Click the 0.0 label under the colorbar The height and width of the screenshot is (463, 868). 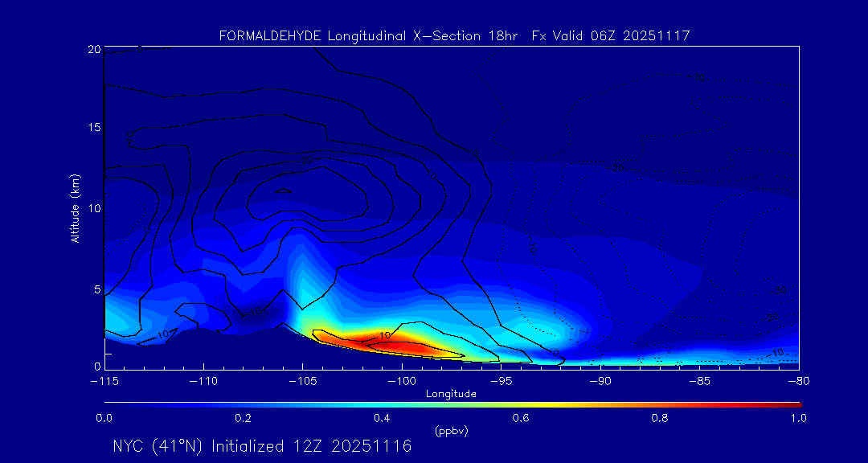tap(104, 418)
